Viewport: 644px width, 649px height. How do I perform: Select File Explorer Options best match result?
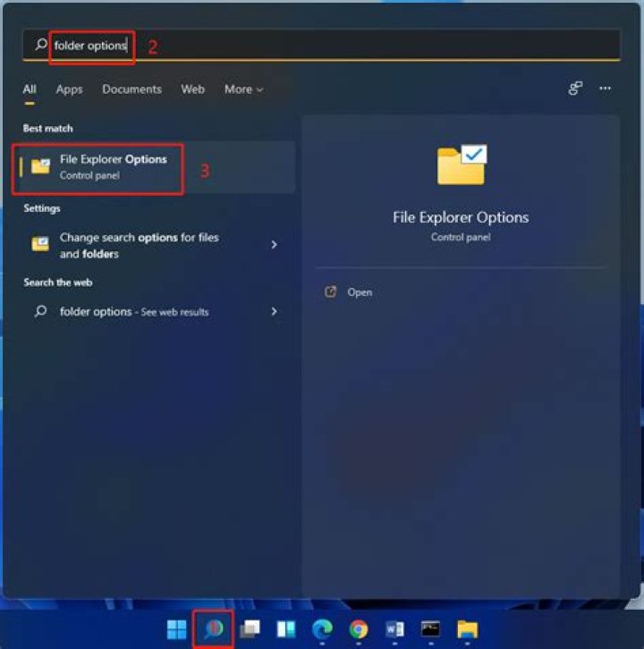(113, 167)
